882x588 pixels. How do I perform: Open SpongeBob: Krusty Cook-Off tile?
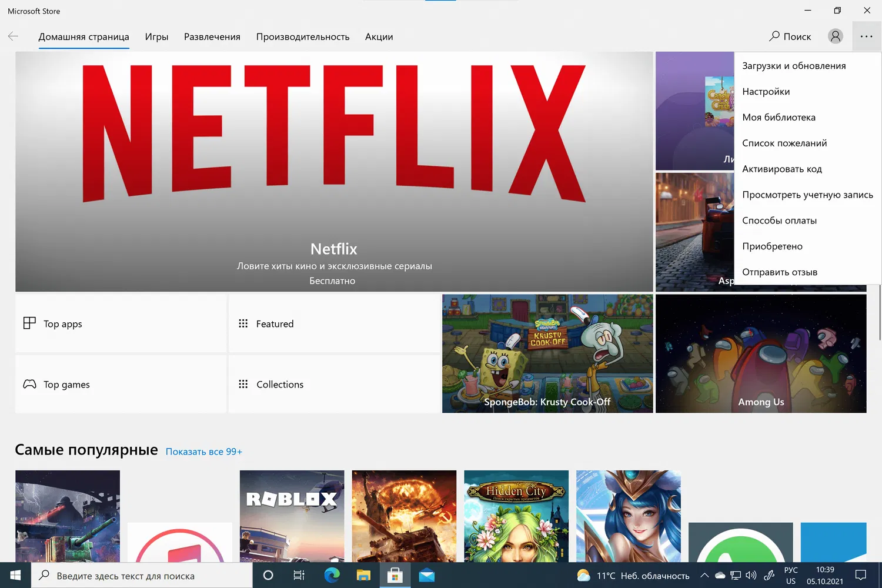point(547,353)
